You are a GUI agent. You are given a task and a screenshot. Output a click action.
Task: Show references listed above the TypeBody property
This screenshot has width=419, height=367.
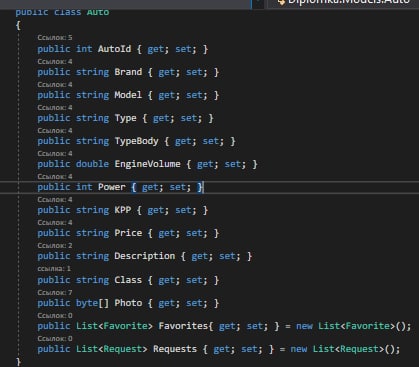click(55, 130)
